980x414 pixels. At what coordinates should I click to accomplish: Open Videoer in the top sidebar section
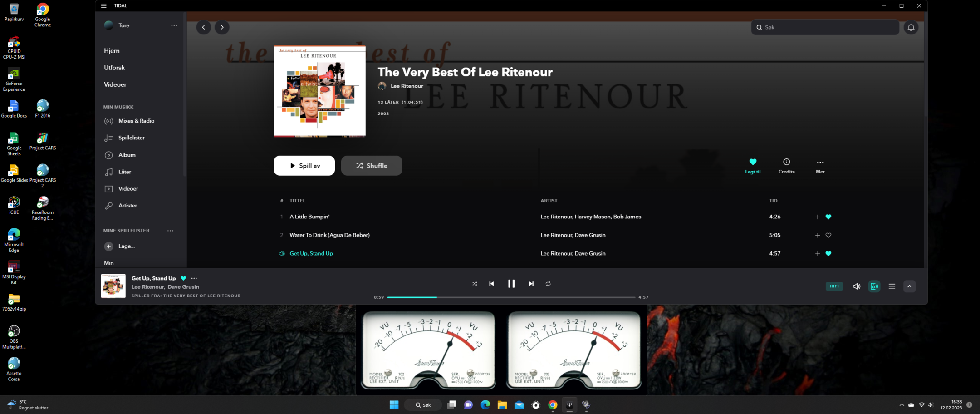tap(115, 84)
